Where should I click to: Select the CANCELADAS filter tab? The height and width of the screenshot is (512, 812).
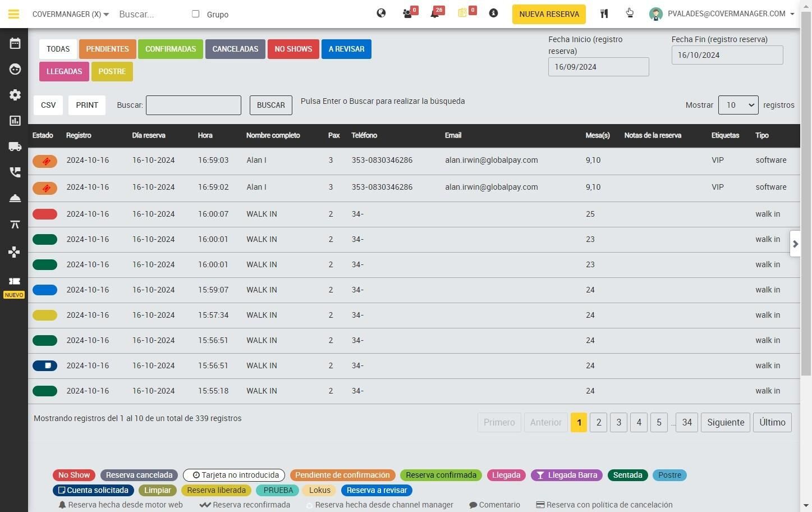click(235, 49)
